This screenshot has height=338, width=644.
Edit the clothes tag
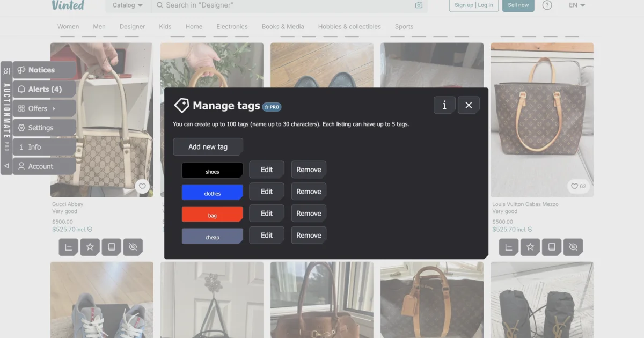[x=267, y=192]
